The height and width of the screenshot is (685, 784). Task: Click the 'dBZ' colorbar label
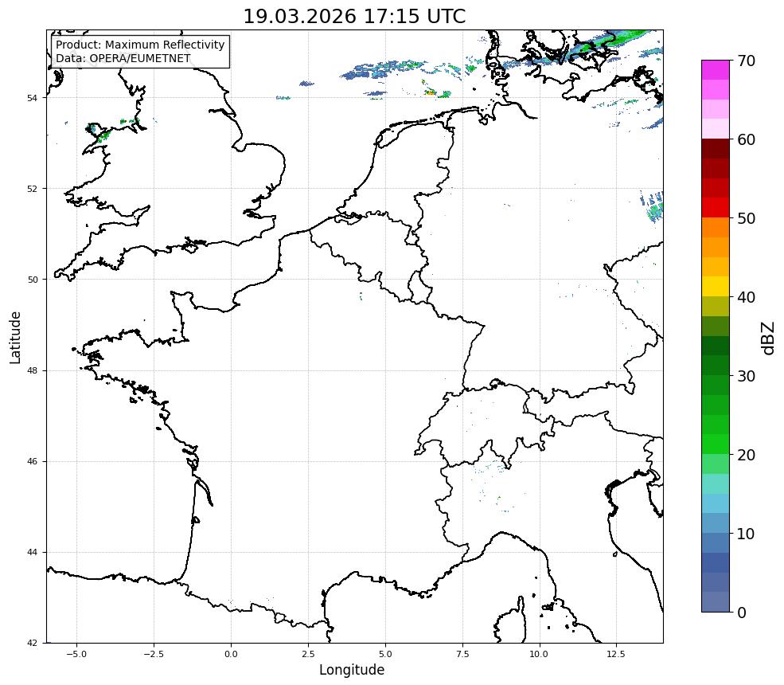pos(769,339)
